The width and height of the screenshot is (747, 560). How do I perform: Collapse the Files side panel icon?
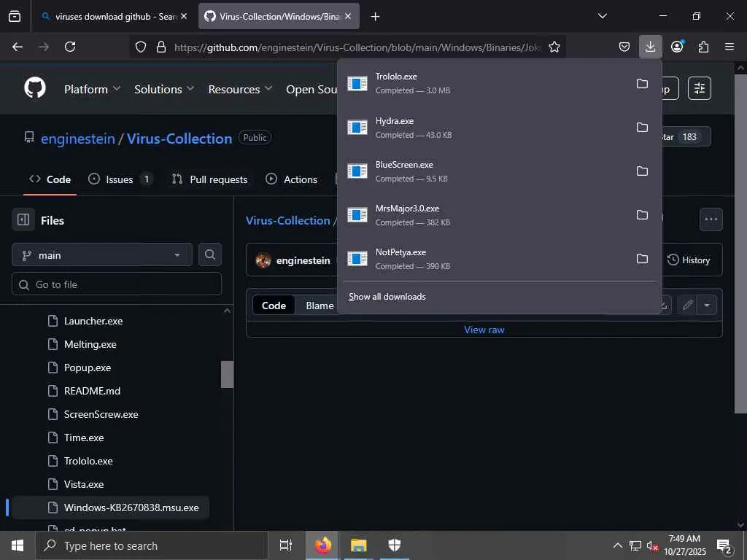[23, 219]
